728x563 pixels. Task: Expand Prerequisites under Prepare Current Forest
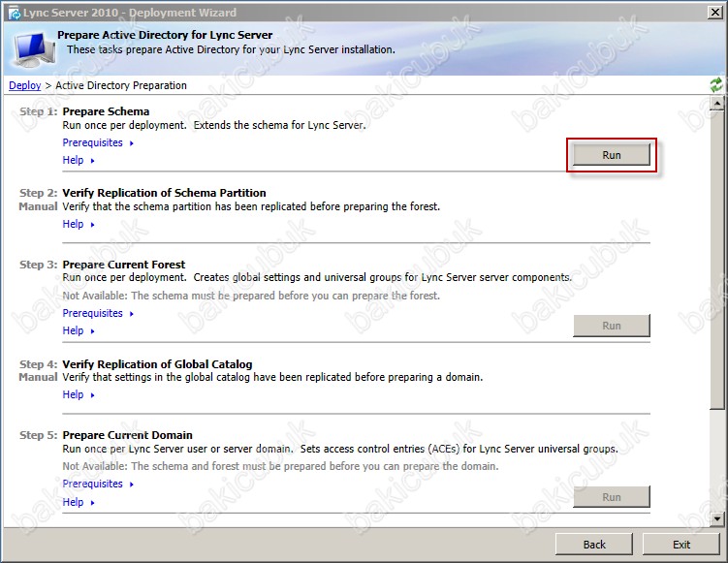coord(98,313)
